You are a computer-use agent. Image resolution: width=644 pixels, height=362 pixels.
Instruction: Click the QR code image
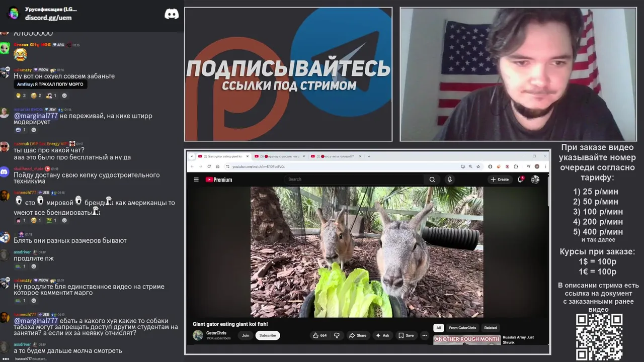(x=599, y=337)
